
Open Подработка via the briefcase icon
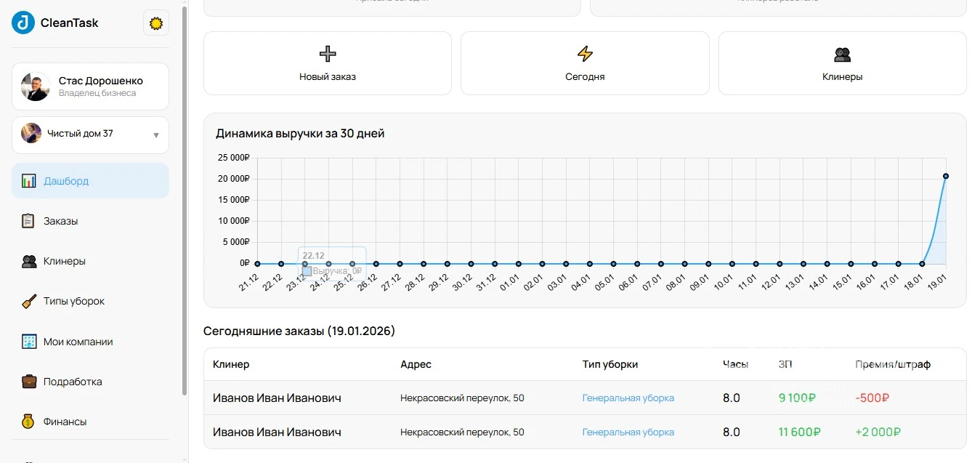[28, 381]
